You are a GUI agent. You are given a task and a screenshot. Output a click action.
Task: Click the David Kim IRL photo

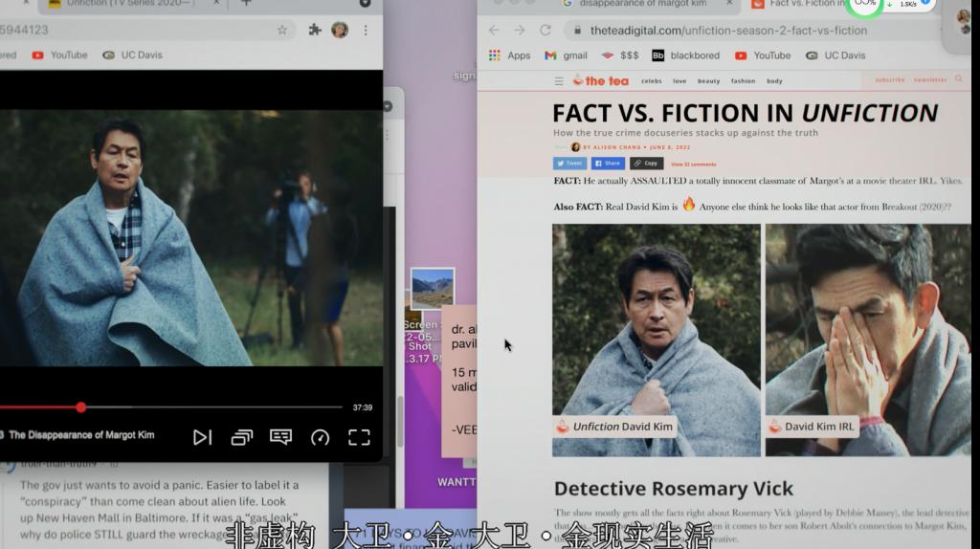(x=868, y=340)
